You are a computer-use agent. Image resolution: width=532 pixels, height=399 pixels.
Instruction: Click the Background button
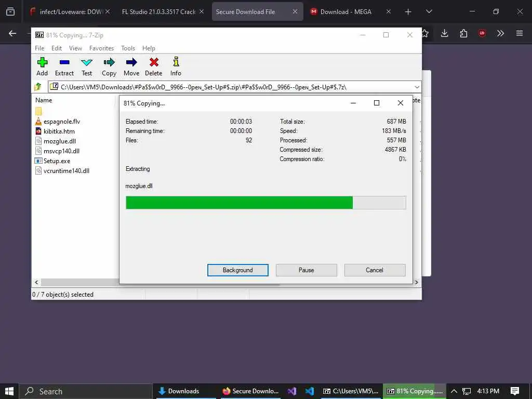coord(238,270)
